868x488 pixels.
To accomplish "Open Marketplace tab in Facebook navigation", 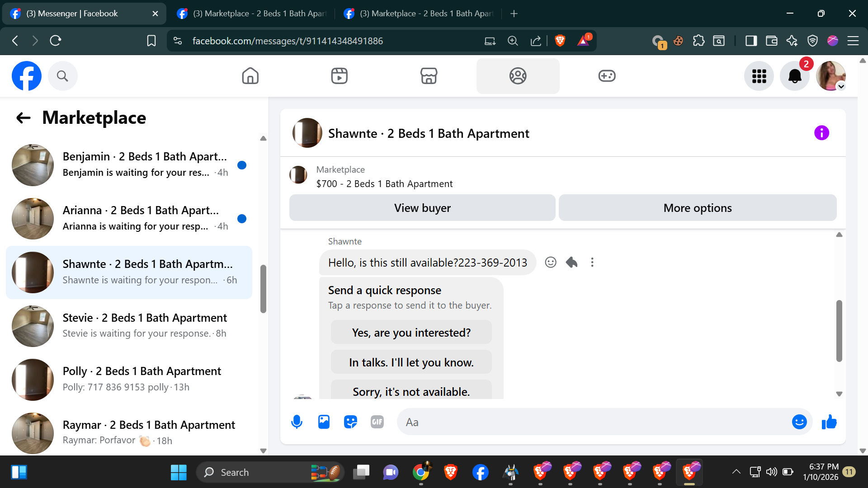I will click(429, 76).
